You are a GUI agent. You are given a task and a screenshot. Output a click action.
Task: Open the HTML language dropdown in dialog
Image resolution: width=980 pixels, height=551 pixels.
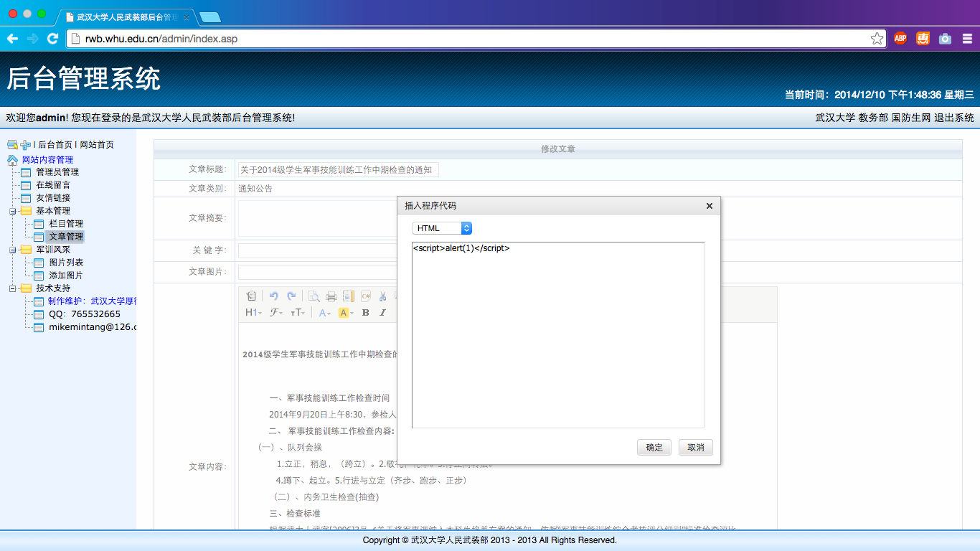pyautogui.click(x=441, y=228)
